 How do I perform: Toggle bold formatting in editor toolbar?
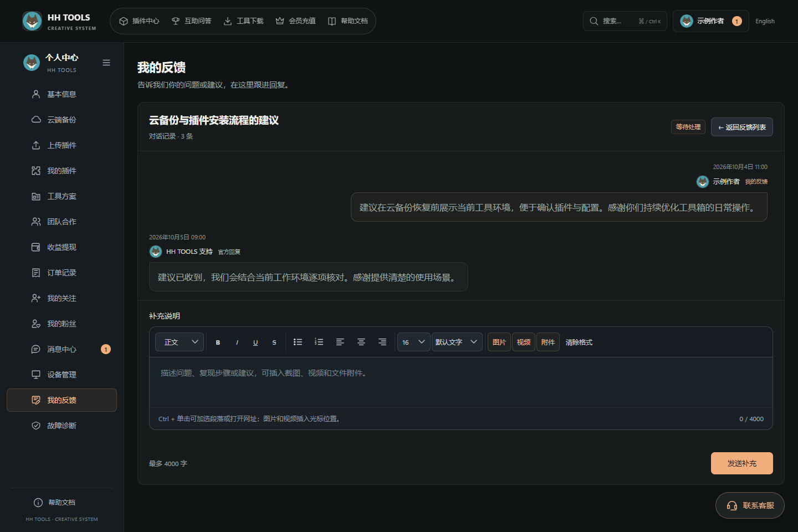[x=218, y=342]
